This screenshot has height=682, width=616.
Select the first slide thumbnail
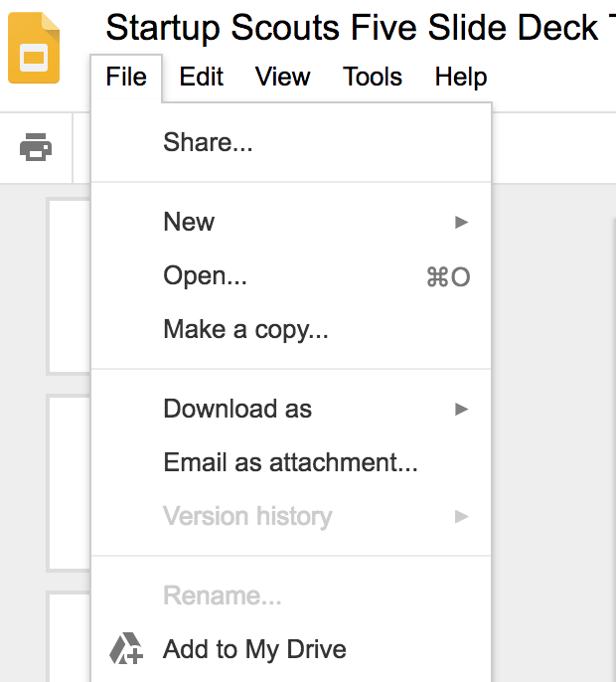(x=68, y=285)
